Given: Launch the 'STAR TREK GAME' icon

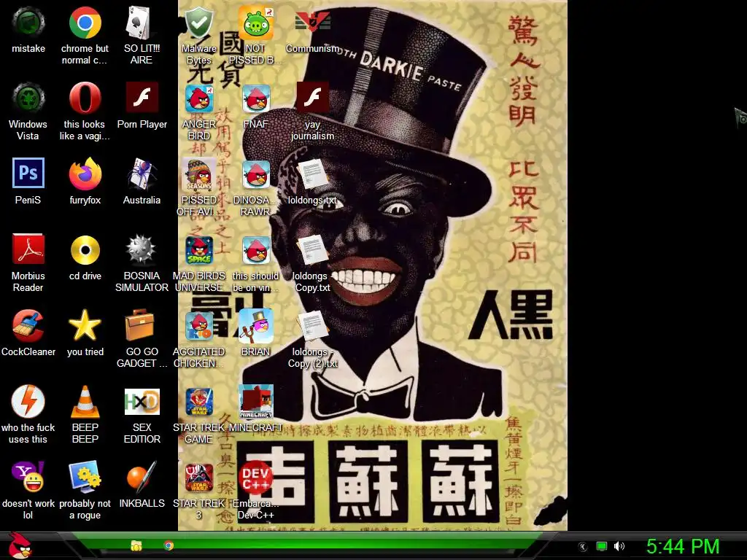Looking at the screenshot, I should (198, 402).
